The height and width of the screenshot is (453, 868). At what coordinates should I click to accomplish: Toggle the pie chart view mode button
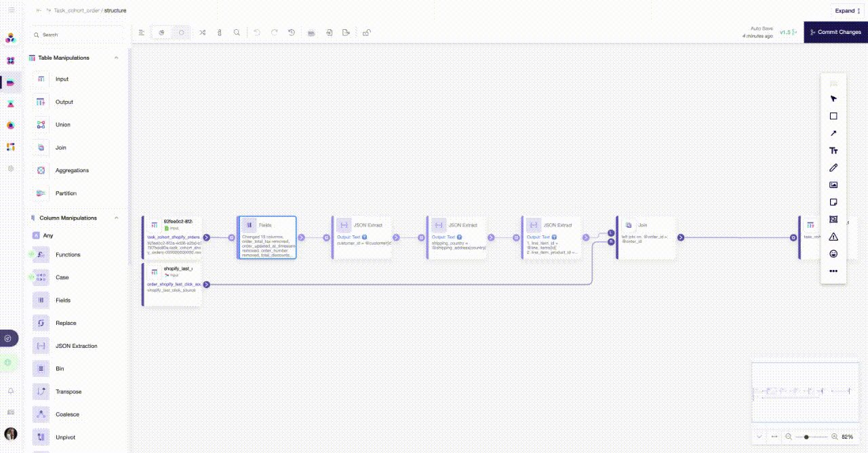click(x=161, y=33)
